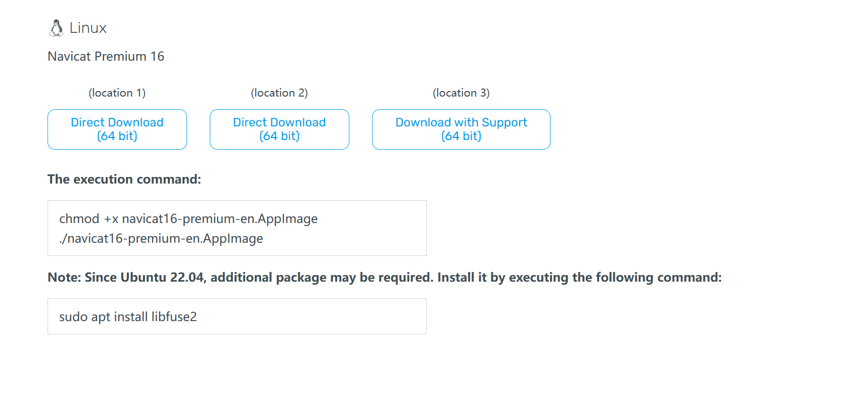Click the Linux penguin icon
Screen dimensions: 868x402
(x=56, y=28)
